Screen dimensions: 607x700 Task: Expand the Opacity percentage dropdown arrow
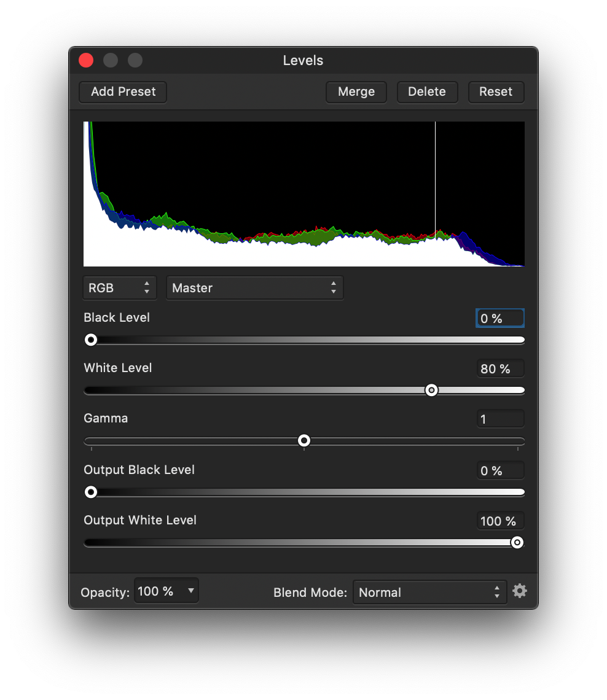[x=191, y=591]
